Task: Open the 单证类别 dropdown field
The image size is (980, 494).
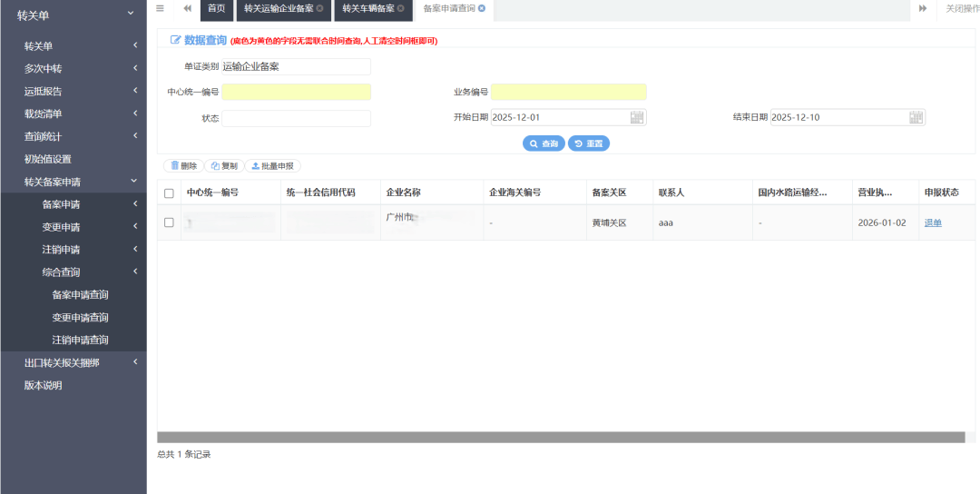Action: pyautogui.click(x=296, y=66)
